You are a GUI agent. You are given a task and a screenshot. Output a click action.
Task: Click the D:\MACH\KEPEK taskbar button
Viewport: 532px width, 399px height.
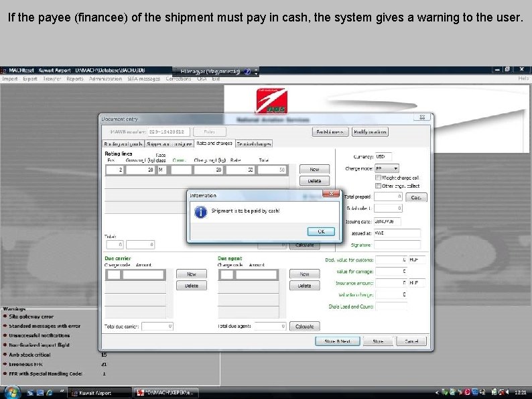[x=165, y=393]
